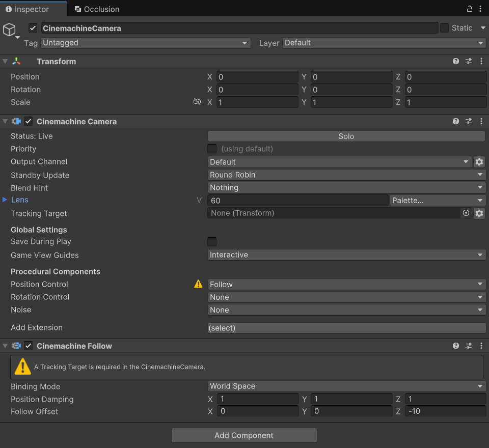Open Cinemachine Follow help icon

(x=455, y=346)
